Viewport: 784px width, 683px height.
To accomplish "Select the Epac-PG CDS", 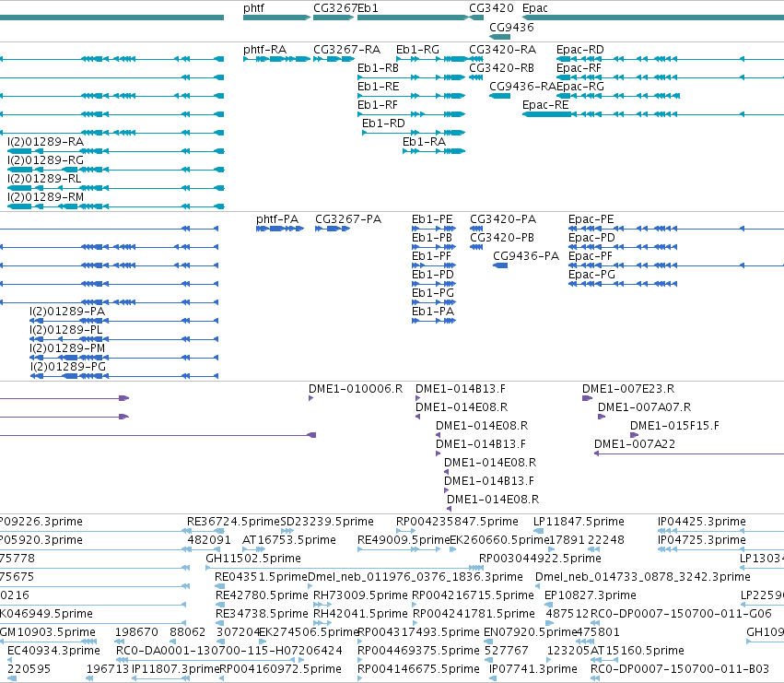I will click(x=623, y=284).
